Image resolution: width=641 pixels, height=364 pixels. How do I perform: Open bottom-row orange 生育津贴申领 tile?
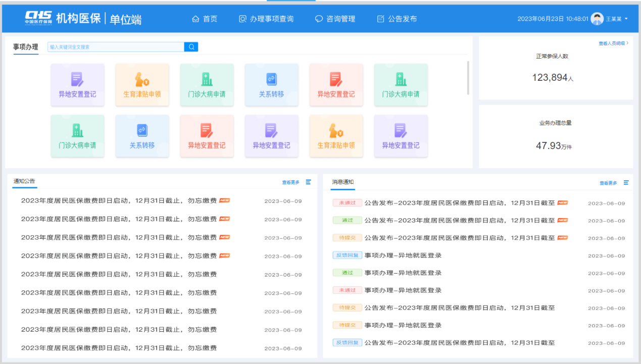tap(336, 136)
